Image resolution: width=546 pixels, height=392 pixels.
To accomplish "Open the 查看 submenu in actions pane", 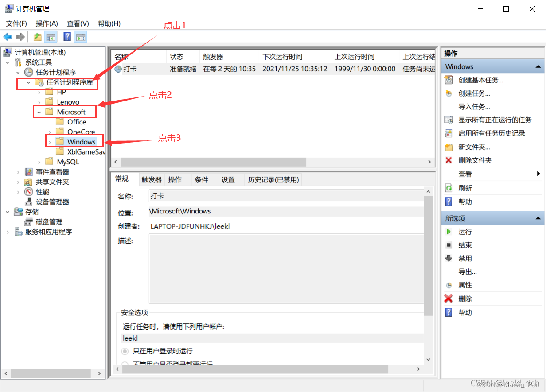I will click(494, 174).
